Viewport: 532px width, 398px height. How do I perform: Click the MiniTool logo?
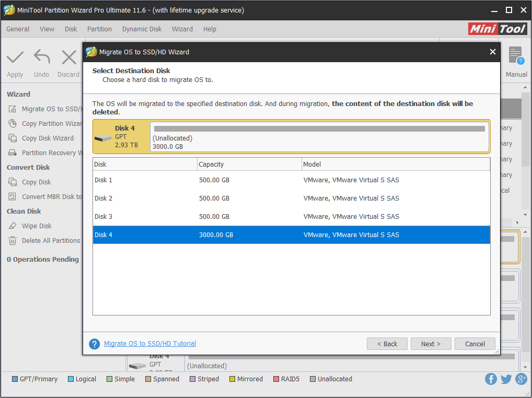pos(498,29)
